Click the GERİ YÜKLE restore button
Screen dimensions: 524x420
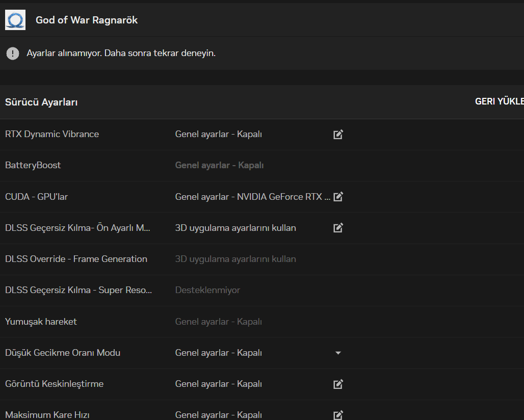(x=499, y=101)
